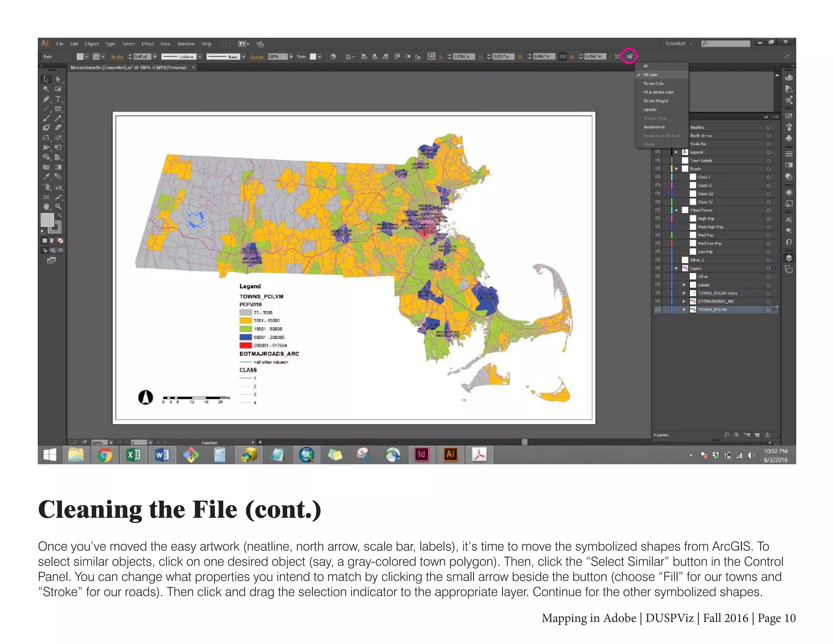834x644 pixels.
Task: Toggle visibility of the Roads layer
Action: (657, 169)
